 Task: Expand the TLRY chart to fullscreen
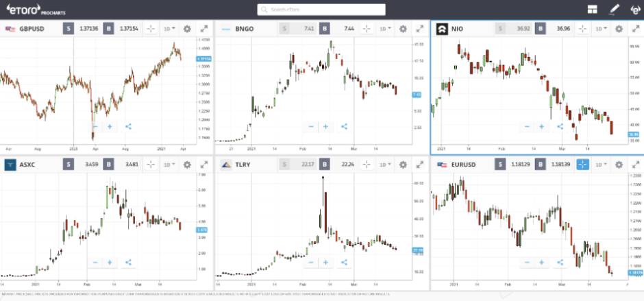(x=420, y=165)
